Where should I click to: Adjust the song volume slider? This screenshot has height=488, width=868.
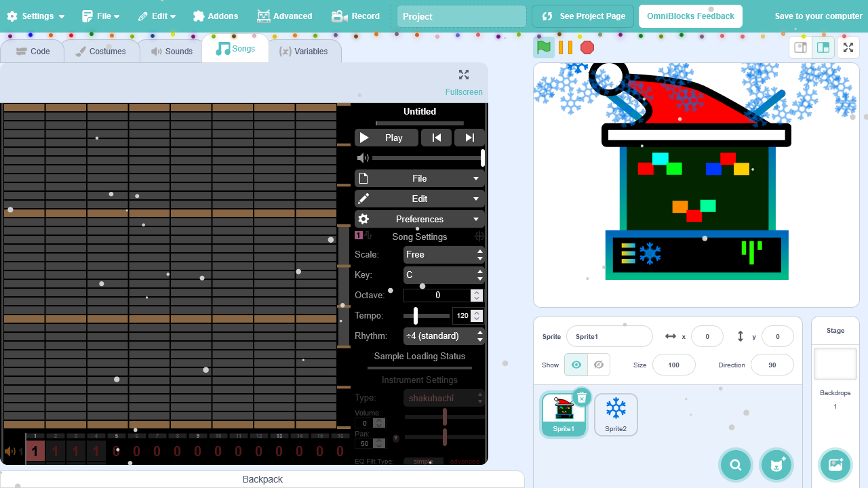428,158
